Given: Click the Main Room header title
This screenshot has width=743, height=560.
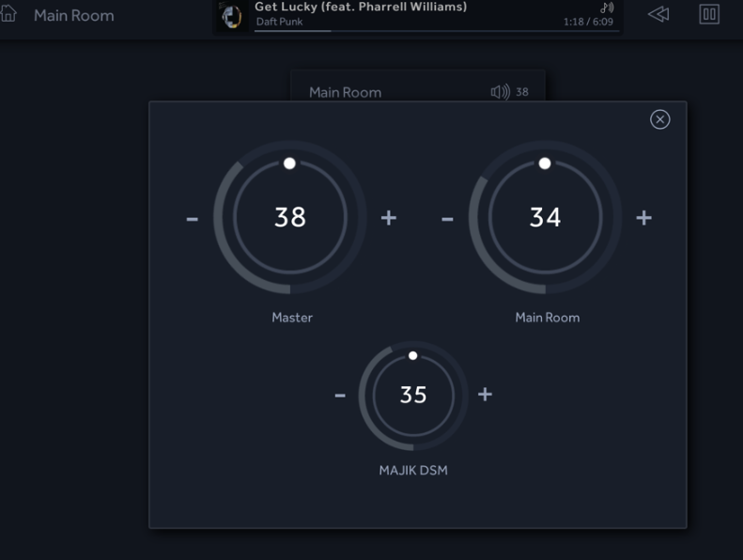Looking at the screenshot, I should point(74,16).
